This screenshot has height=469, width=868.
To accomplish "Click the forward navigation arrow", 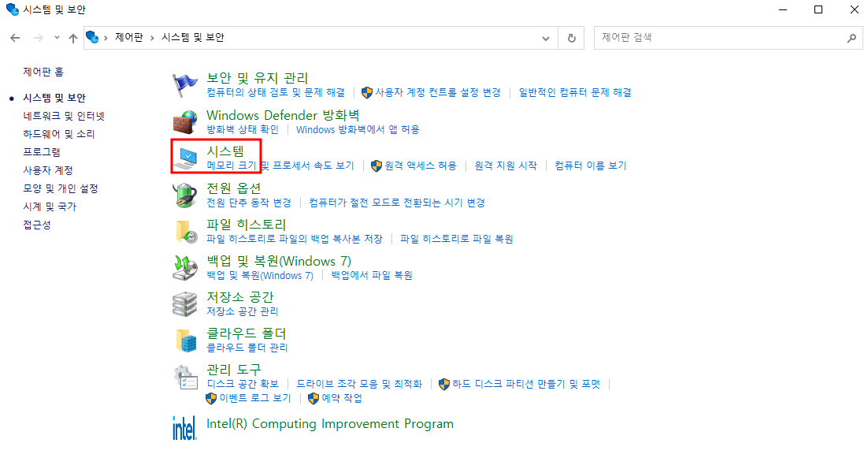I will point(38,38).
